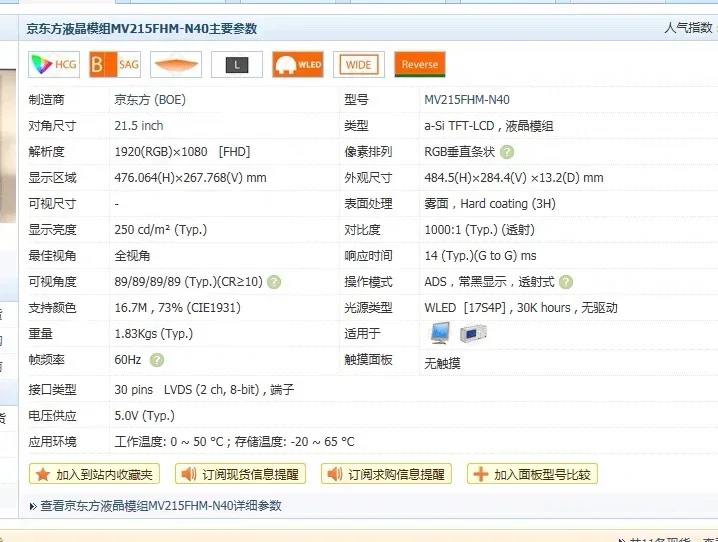The width and height of the screenshot is (718, 542).
Task: Select color value 16.7M, 73% (CIE1931)
Action: pyautogui.click(x=178, y=308)
